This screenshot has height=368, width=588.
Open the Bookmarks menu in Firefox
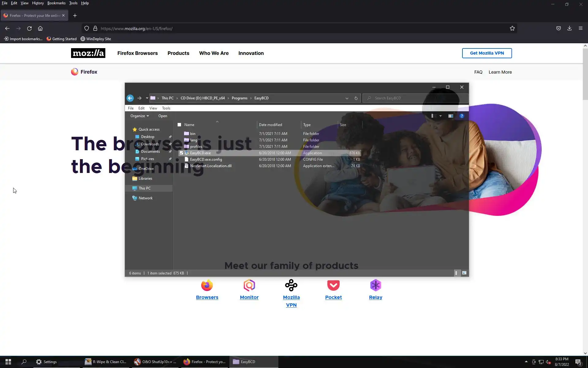56,3
